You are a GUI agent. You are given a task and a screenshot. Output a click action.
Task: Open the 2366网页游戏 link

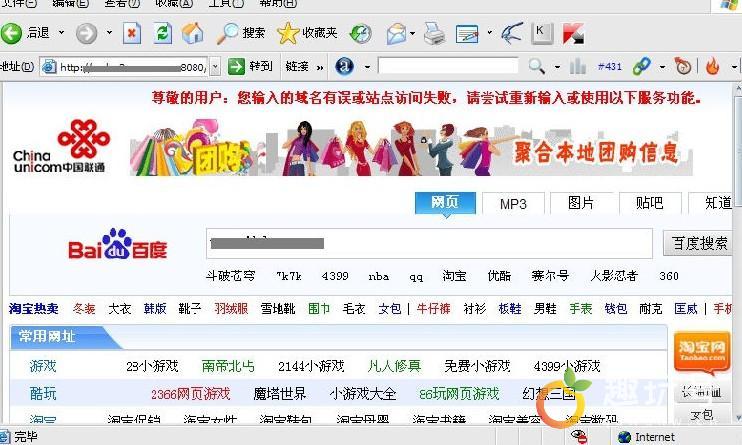pyautogui.click(x=191, y=393)
